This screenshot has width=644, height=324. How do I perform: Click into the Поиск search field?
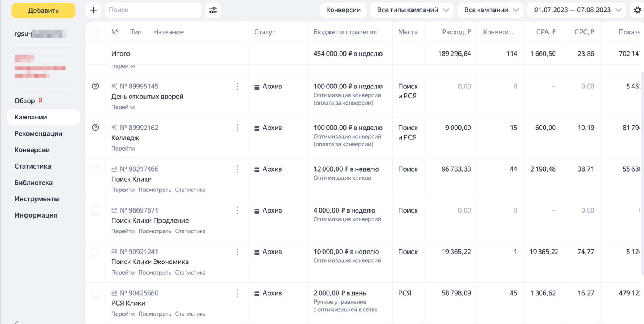pos(153,10)
